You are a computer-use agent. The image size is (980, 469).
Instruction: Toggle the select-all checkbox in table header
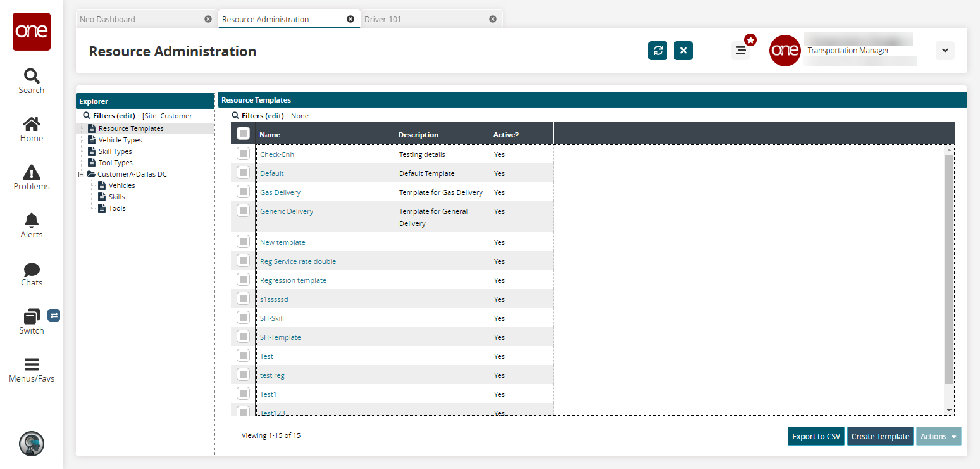[243, 134]
